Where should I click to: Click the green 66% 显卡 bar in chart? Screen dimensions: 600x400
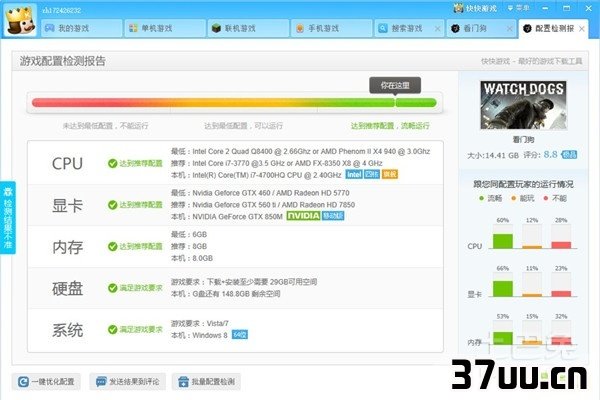pyautogui.click(x=503, y=289)
